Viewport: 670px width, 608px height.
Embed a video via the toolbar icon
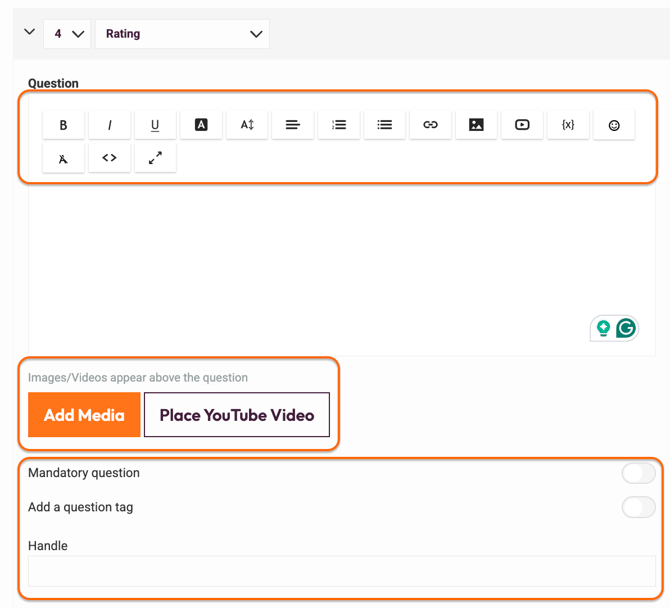[x=522, y=125]
